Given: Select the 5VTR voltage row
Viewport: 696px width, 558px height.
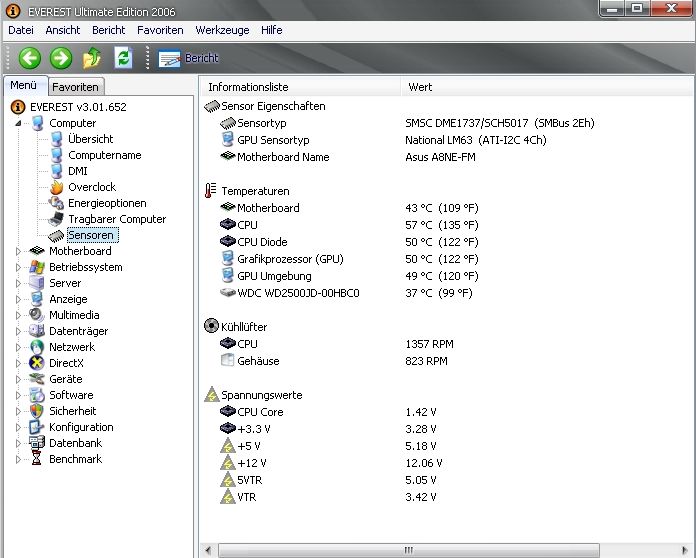Looking at the screenshot, I should (328, 480).
